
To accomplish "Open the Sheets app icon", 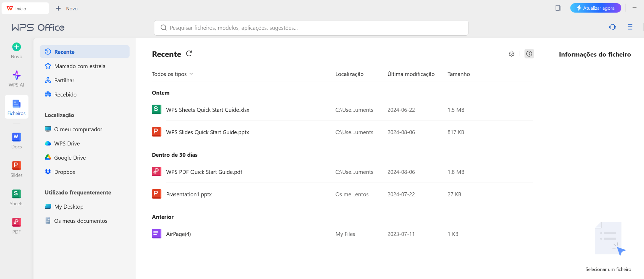I will (16, 194).
